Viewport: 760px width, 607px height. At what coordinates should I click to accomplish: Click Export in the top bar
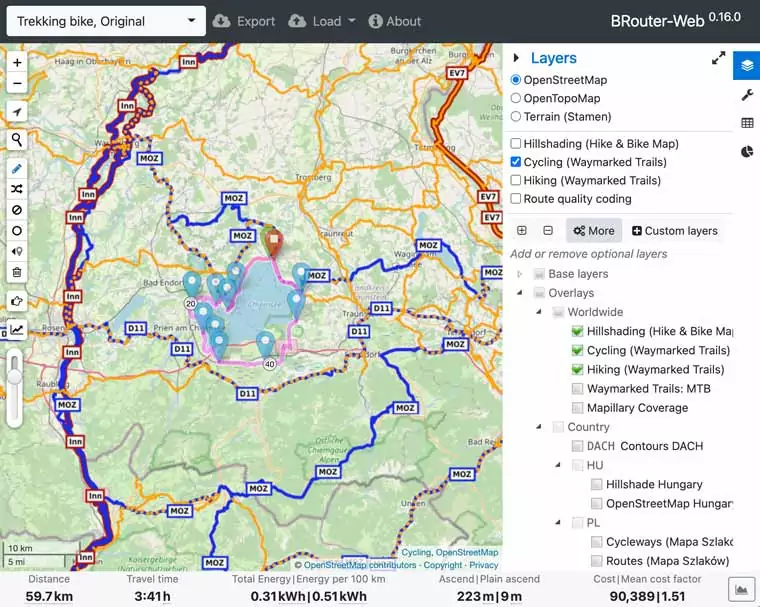pos(244,21)
